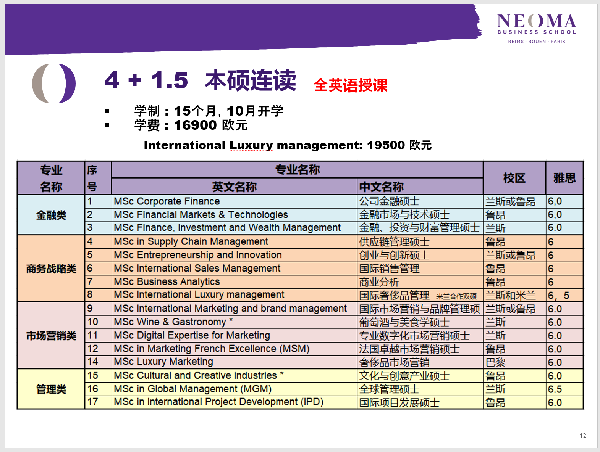Click the Chinese name '商业分析'
Image resolution: width=600 pixels, height=452 pixels.
click(x=379, y=282)
